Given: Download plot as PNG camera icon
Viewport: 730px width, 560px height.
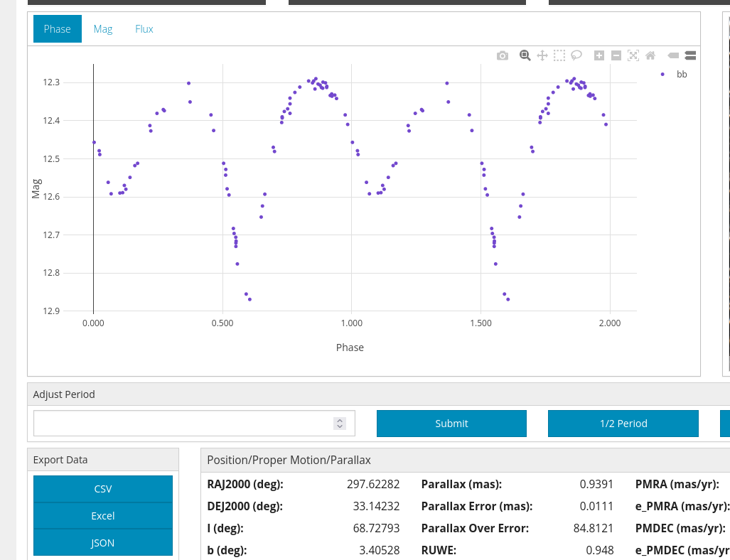Looking at the screenshot, I should coord(503,55).
